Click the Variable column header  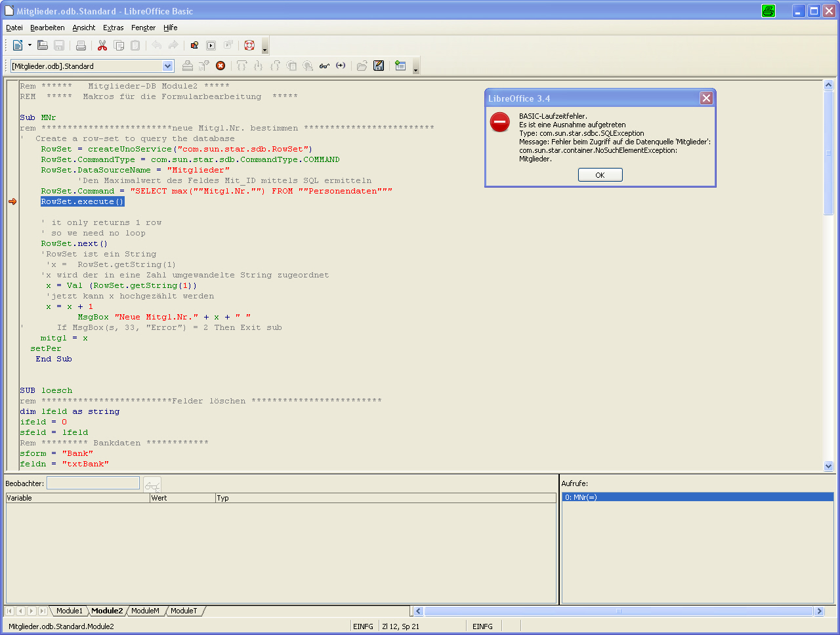click(77, 498)
